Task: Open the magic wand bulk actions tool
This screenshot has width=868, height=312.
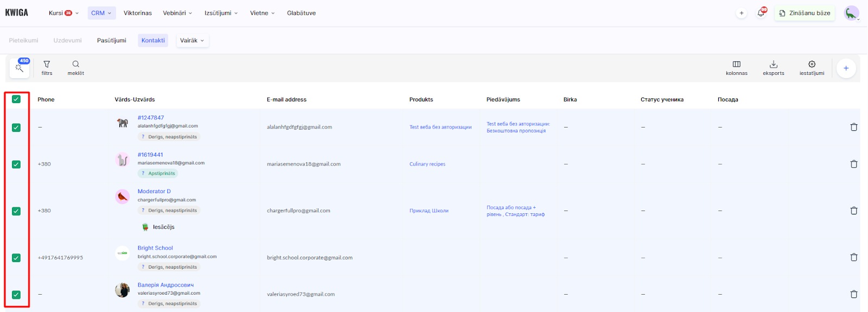Action: coord(20,68)
